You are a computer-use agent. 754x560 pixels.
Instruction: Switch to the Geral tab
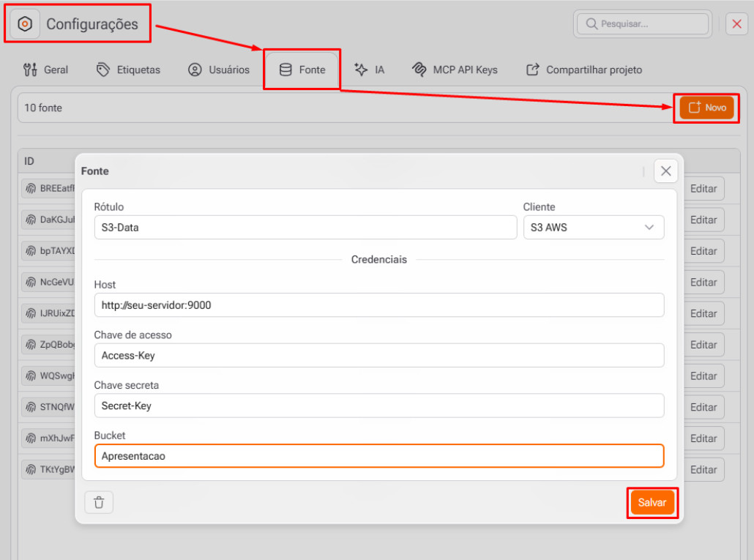click(x=46, y=70)
